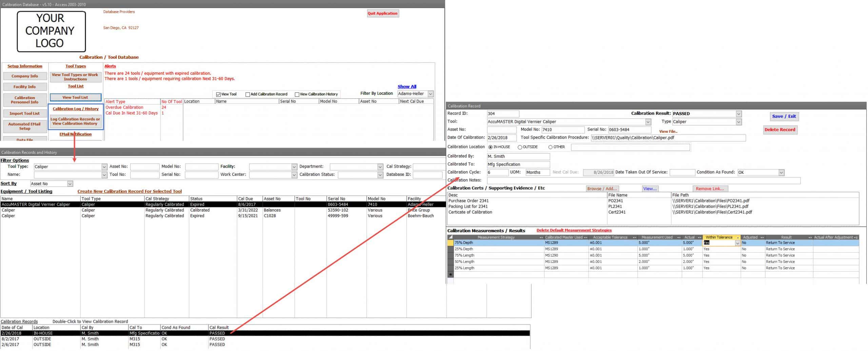Image resolution: width=868 pixels, height=351 pixels.
Task: Click the View Tool List button
Action: point(75,97)
